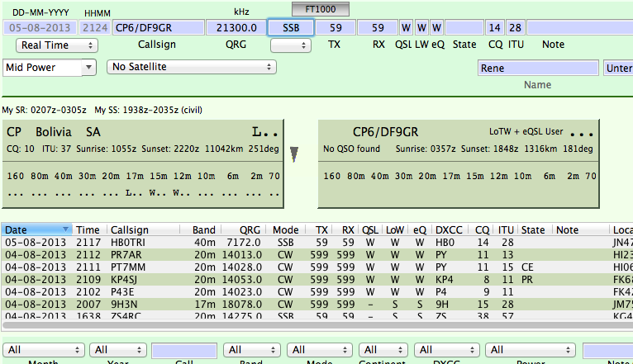This screenshot has width=633, height=364.
Task: Click the Name field containing Rene
Action: click(x=538, y=68)
